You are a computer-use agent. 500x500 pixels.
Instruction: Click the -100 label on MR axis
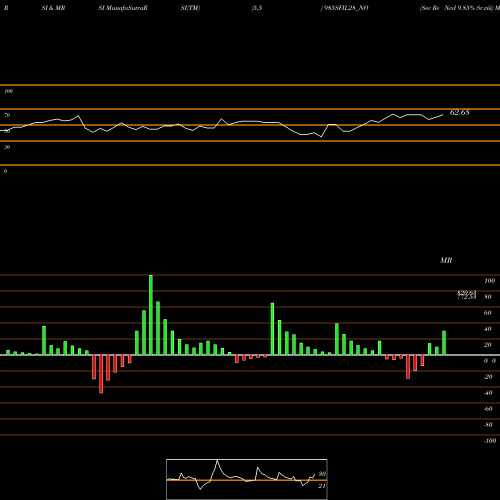(x=490, y=441)
